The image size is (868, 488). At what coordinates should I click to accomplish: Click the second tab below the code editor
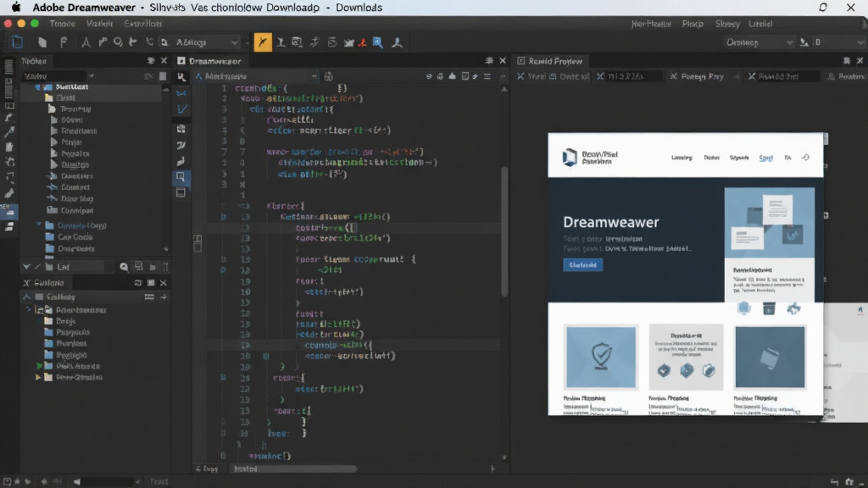click(245, 469)
